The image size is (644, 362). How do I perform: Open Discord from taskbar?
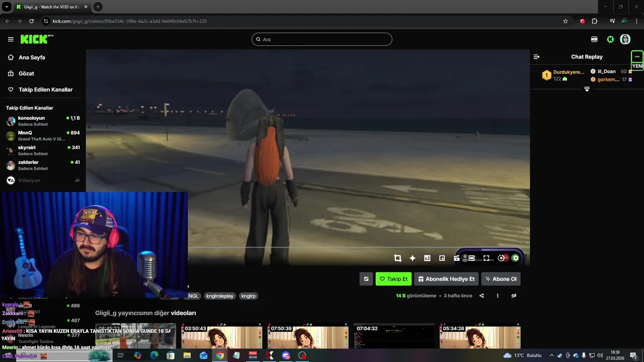[x=286, y=355]
